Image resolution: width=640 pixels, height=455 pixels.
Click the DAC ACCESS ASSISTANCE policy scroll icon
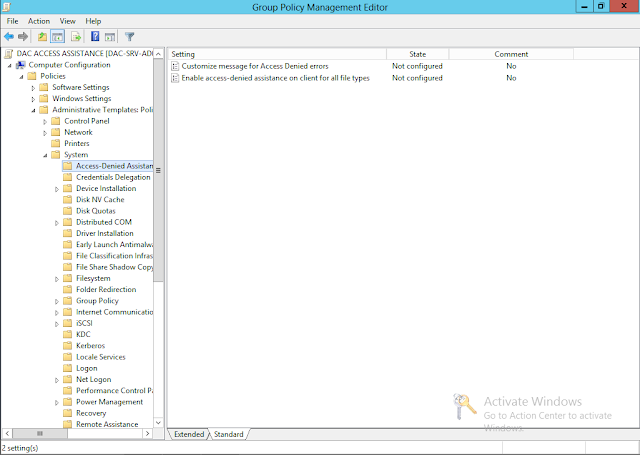pyautogui.click(x=8, y=53)
